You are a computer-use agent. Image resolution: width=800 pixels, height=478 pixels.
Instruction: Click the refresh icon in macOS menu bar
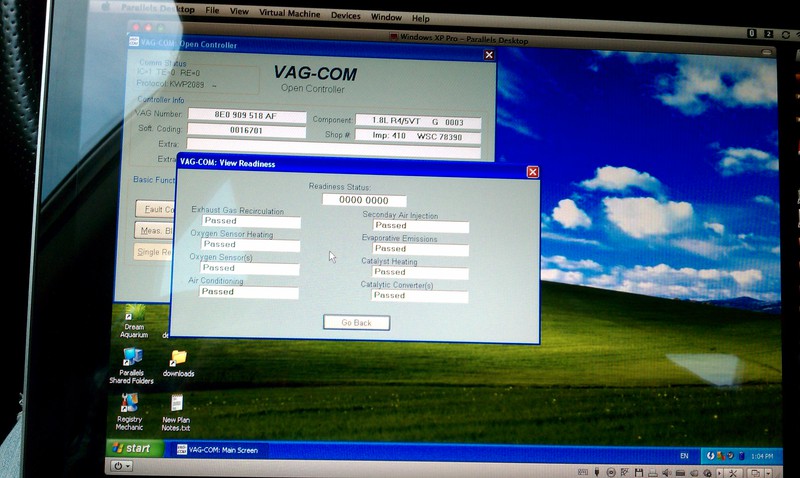[x=786, y=35]
